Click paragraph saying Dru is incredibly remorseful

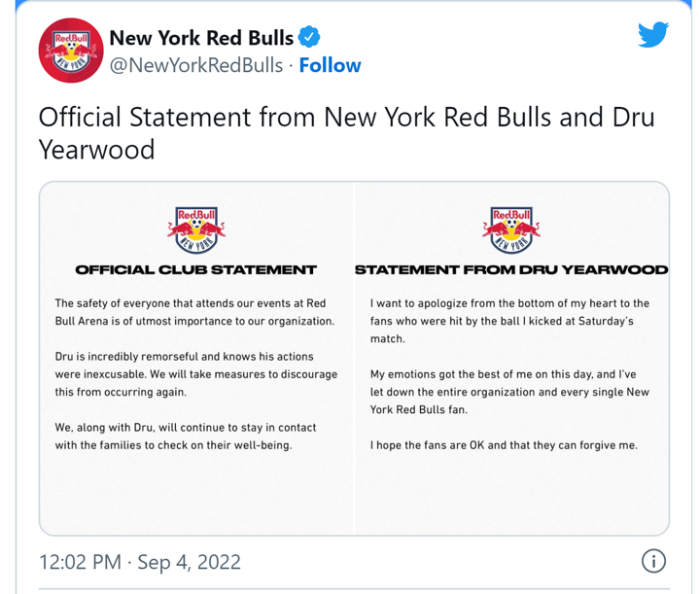tap(194, 374)
